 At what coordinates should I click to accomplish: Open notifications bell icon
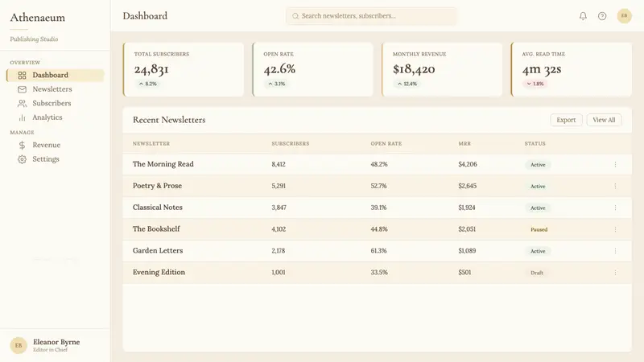pos(583,16)
